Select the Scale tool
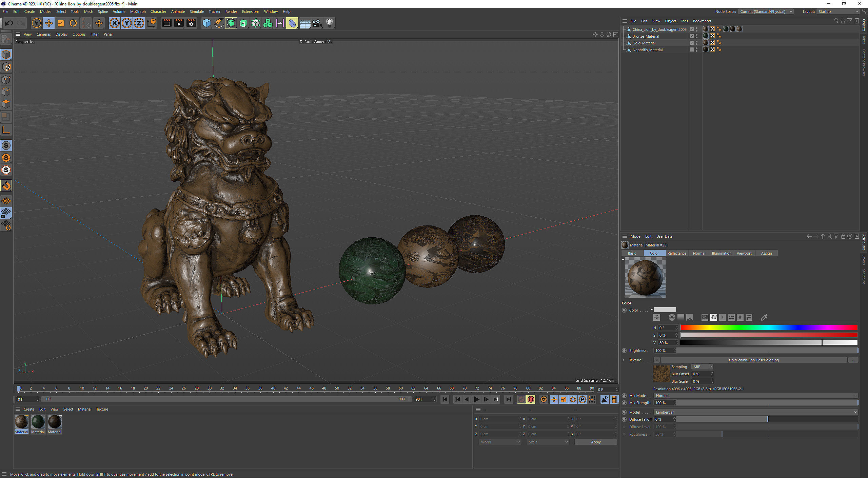Screen dimensions: 868x478 [x=61, y=23]
